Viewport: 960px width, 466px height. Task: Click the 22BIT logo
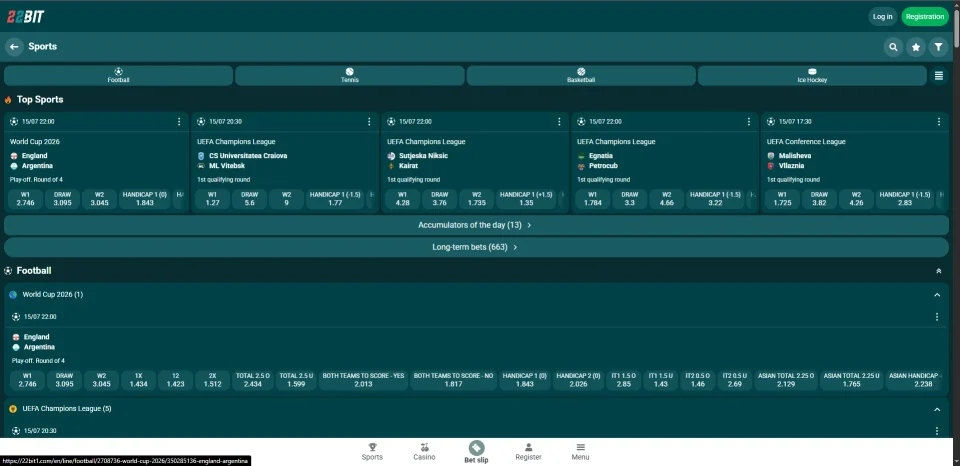point(25,17)
